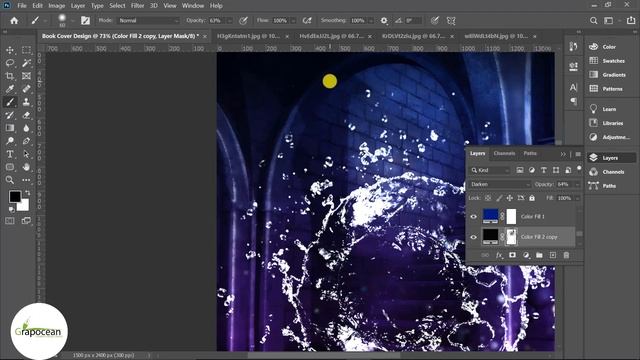Select the Eraser tool

tap(26, 115)
